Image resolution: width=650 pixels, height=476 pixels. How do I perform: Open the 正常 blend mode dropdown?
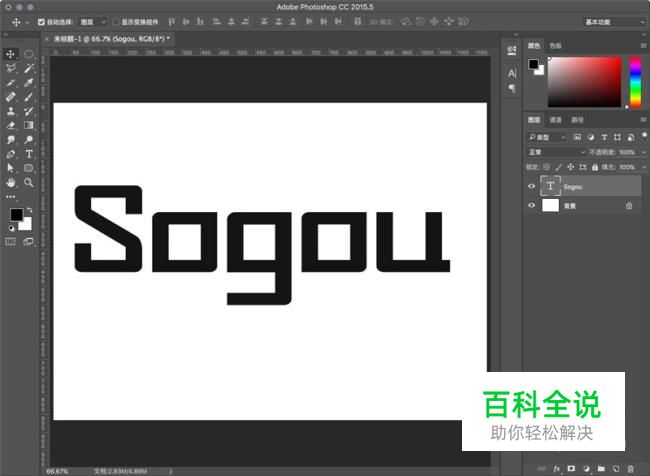556,152
